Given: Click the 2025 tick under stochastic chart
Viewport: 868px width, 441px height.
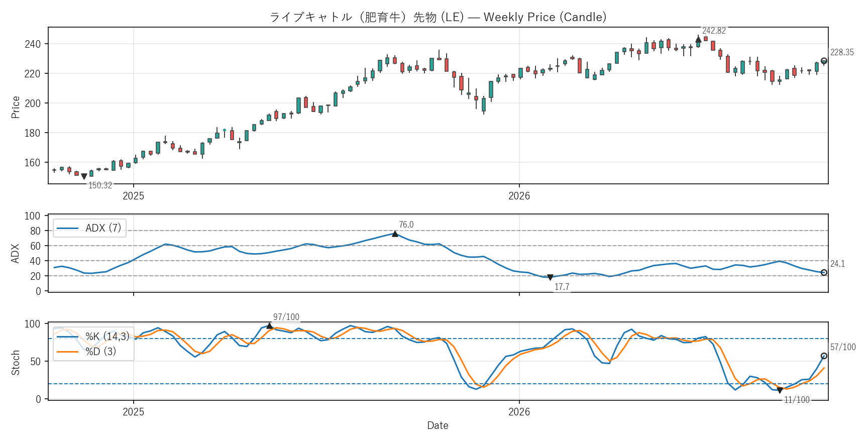Looking at the screenshot, I should tap(134, 412).
